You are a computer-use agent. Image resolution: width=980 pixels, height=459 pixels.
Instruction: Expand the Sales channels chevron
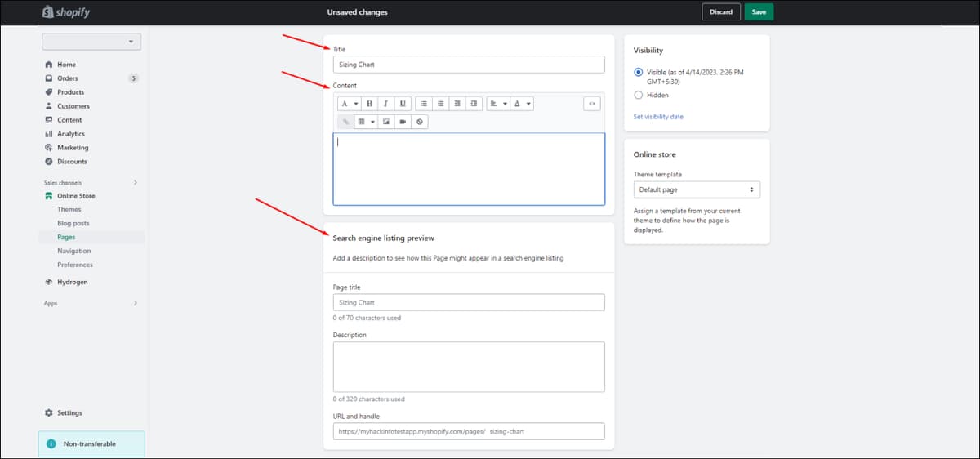coord(136,182)
